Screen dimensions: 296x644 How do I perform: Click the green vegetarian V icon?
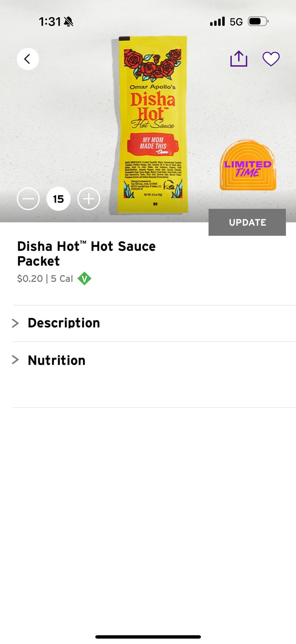coord(84,278)
